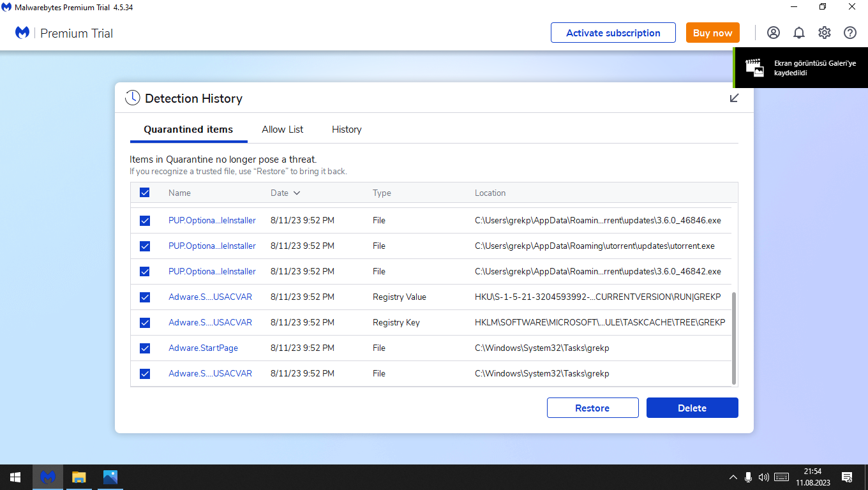This screenshot has height=490, width=868.
Task: Open the account profile icon
Action: (774, 33)
